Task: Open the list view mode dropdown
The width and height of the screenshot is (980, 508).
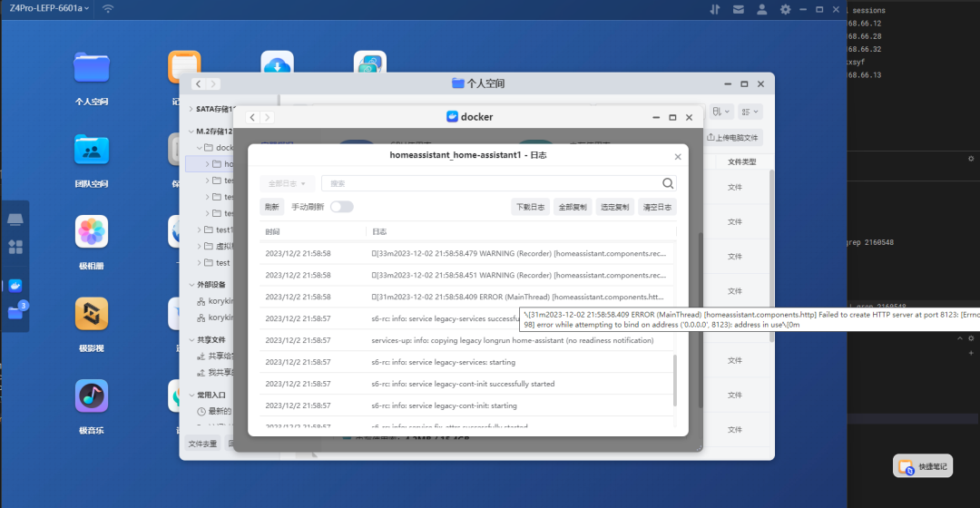Action: click(x=750, y=112)
